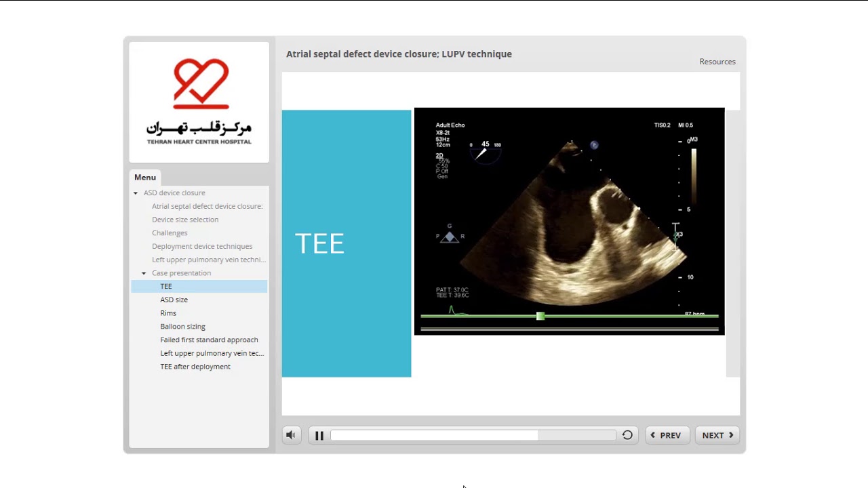
Task: Open 'Atrial septal defect device closure:' slide
Action: point(208,206)
